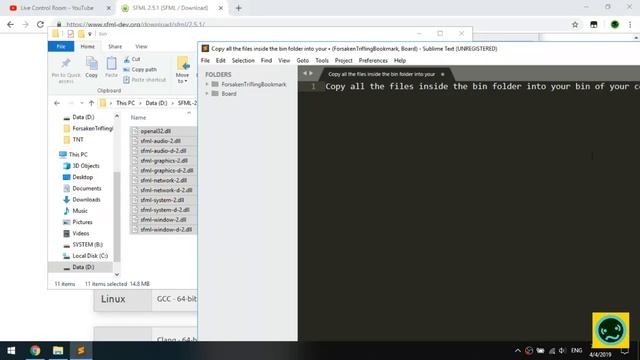Open Sublime Text Goto menu
Viewport: 640px width, 360px height.
pyautogui.click(x=302, y=60)
